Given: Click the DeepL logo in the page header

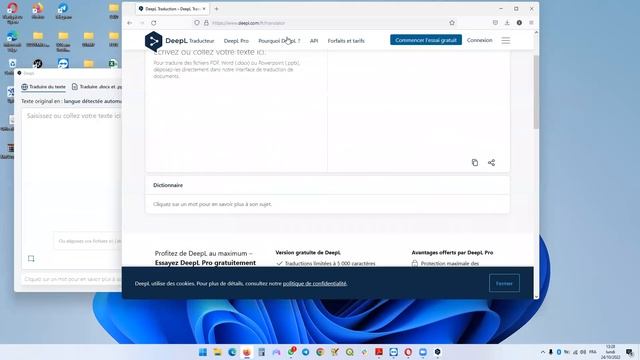Looking at the screenshot, I should tap(166, 41).
